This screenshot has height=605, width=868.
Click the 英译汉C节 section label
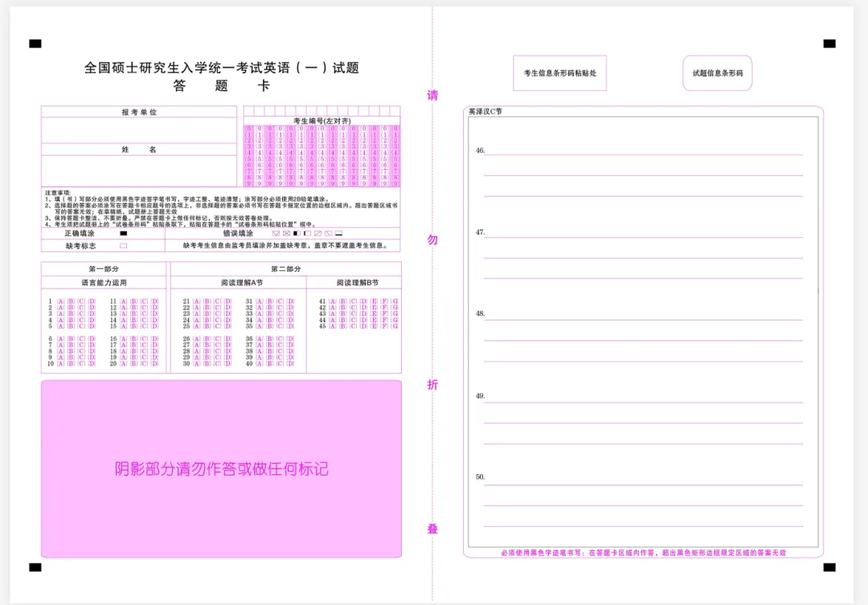coord(485,111)
